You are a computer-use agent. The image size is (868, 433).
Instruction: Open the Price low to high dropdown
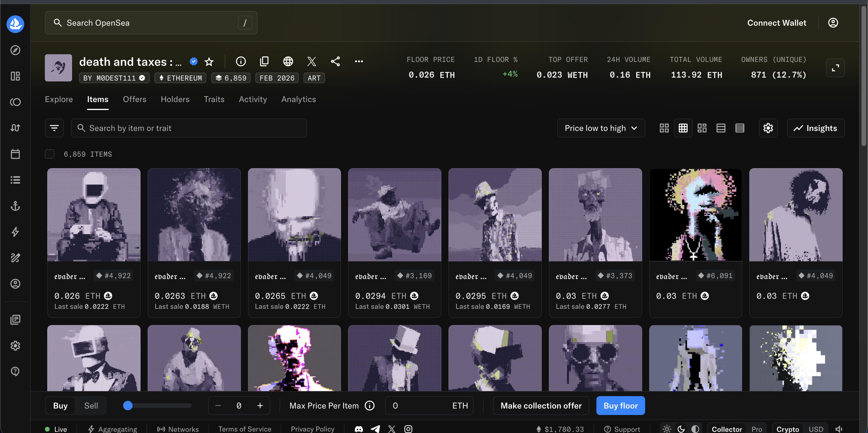[601, 128]
